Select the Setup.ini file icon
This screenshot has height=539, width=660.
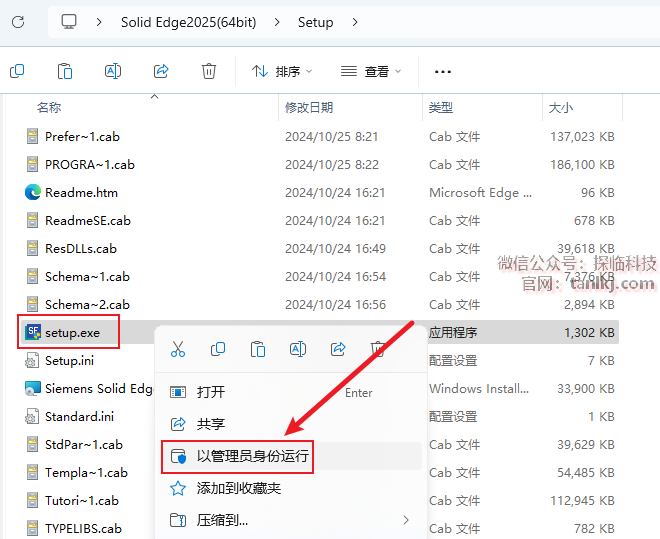pyautogui.click(x=32, y=361)
